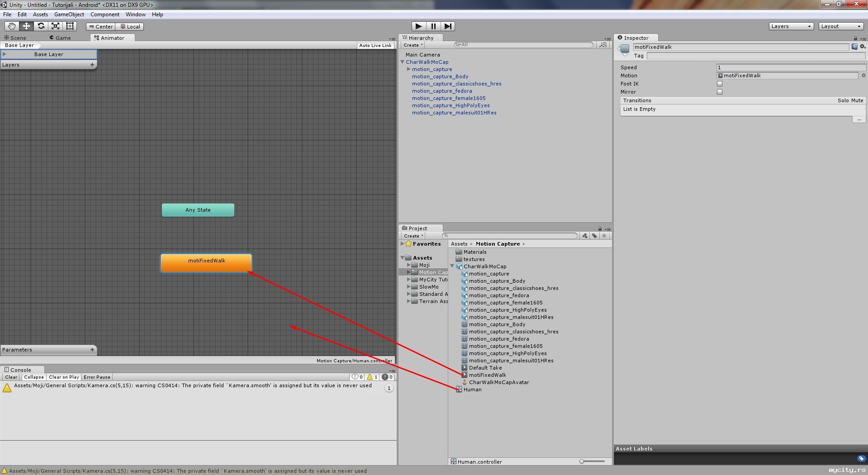Switch to the Scene tab
The image size is (868, 475).
point(15,38)
